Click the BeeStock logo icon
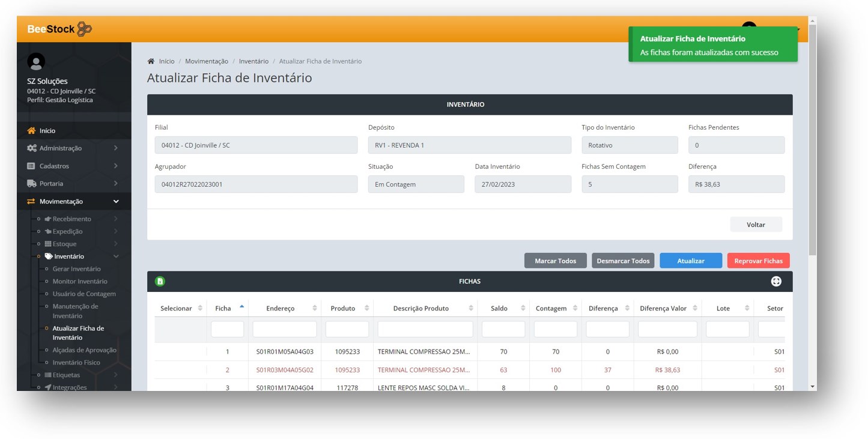The width and height of the screenshot is (868, 439). click(x=85, y=29)
